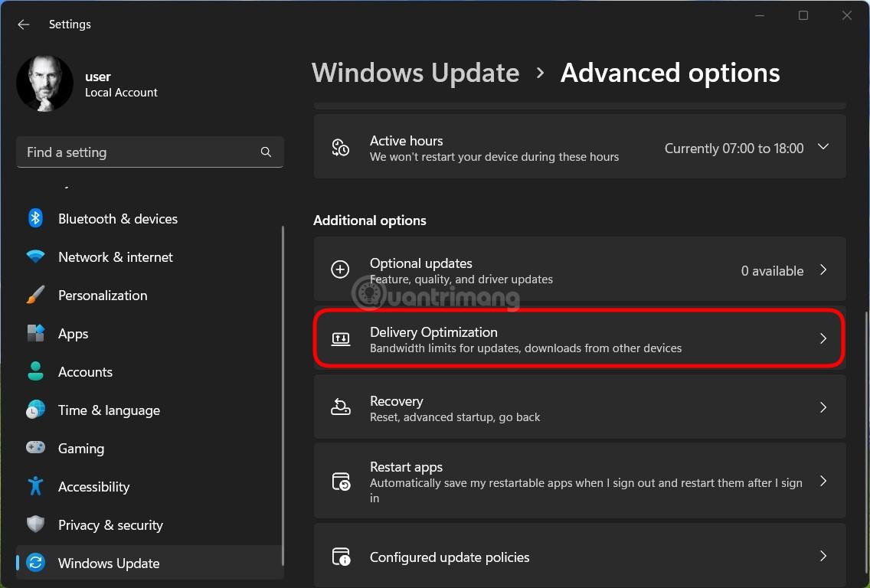The image size is (870, 588).
Task: Click the Optional updates plus icon
Action: (x=340, y=269)
